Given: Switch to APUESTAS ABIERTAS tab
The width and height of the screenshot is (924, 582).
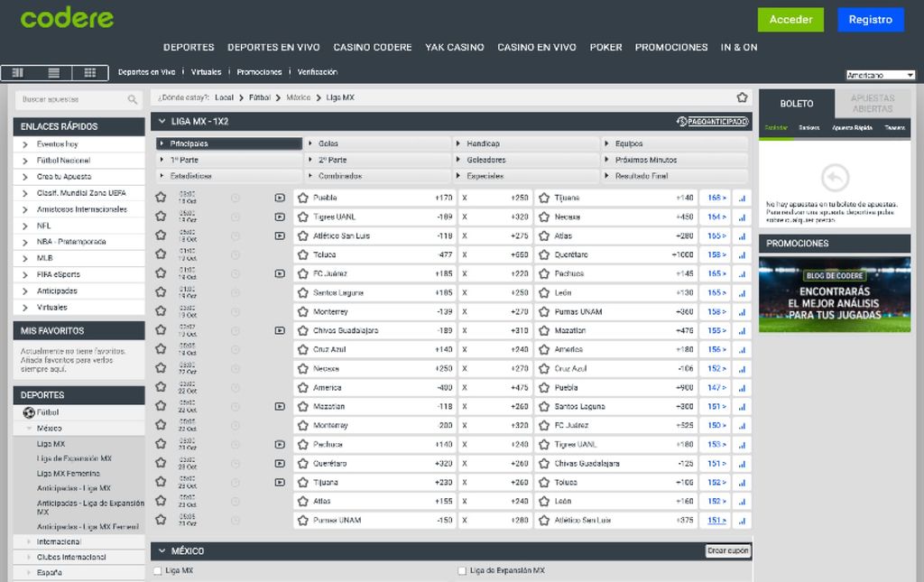Looking at the screenshot, I should pyautogui.click(x=873, y=104).
